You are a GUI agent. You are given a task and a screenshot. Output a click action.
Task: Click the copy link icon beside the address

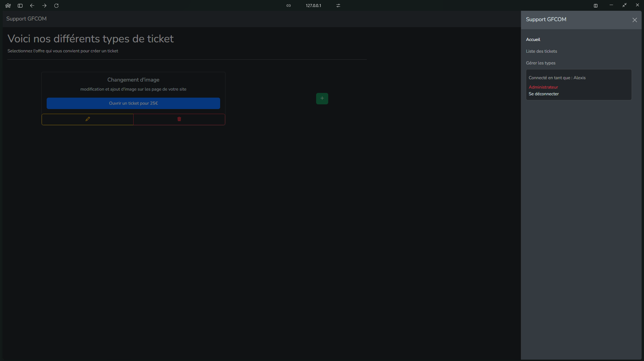(x=288, y=6)
